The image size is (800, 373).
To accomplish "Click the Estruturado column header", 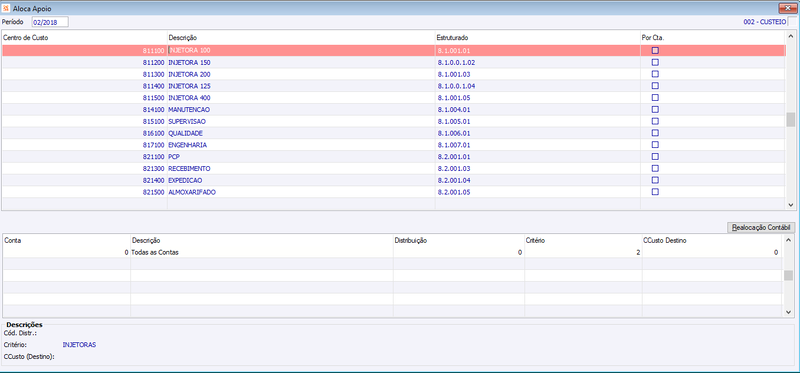I will pyautogui.click(x=538, y=38).
